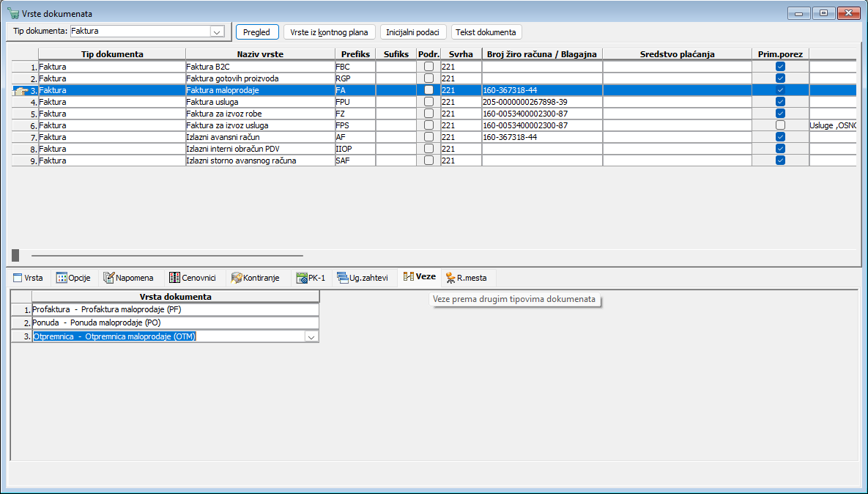
Task: Click the Veze tab icon
Action: 409,276
